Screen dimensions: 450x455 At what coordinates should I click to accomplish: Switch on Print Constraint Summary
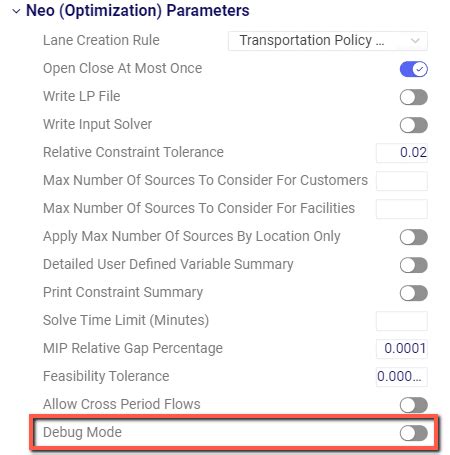(414, 293)
